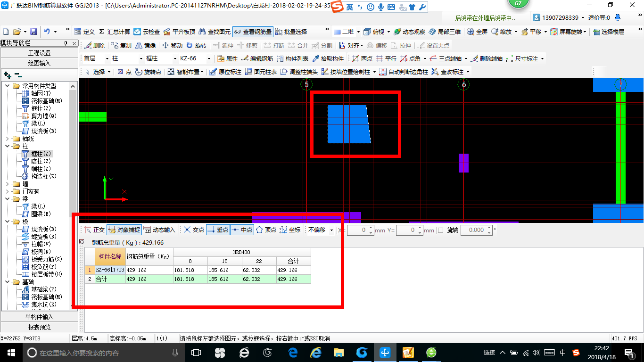Click 自动判断边角柱 tool
This screenshot has height=362, width=644.
[x=403, y=72]
